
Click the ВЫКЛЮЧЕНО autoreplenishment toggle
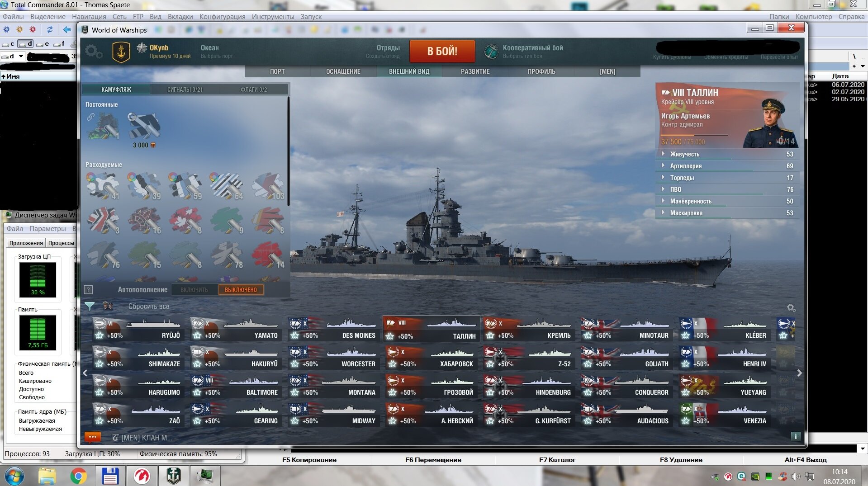coord(241,290)
